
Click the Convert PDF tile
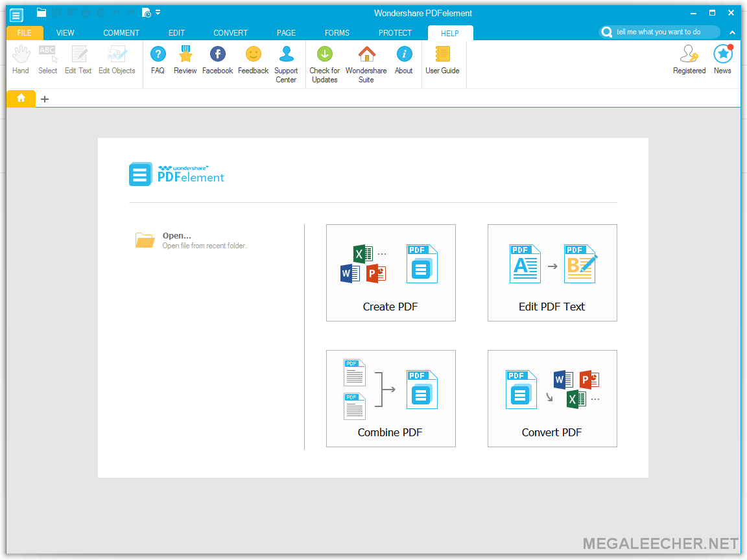click(x=552, y=399)
